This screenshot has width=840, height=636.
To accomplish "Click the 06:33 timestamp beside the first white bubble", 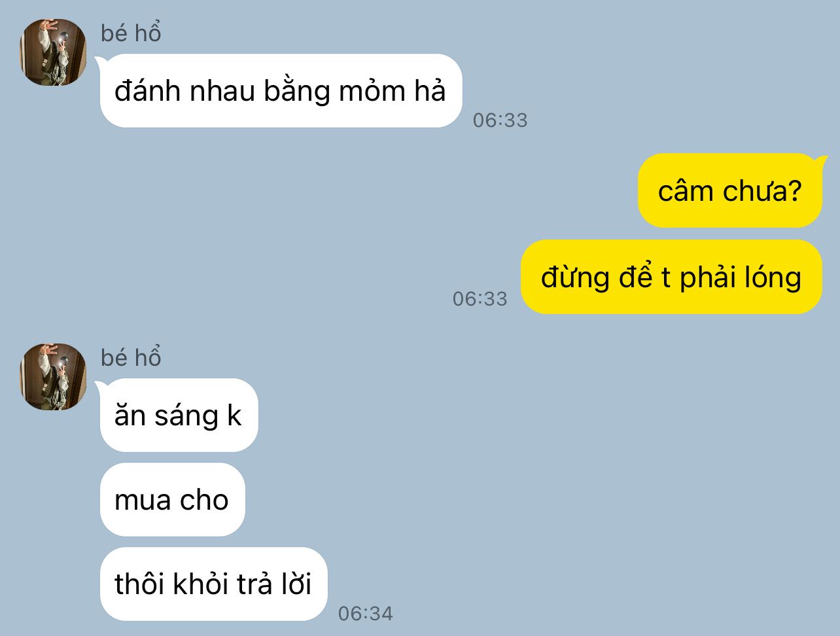I will pyautogui.click(x=500, y=120).
